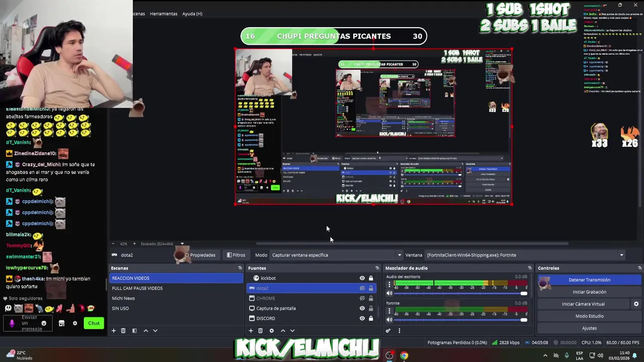The height and width of the screenshot is (362, 644).
Task: Open scene filters icon in the Escenas toolbar
Action: [134, 331]
